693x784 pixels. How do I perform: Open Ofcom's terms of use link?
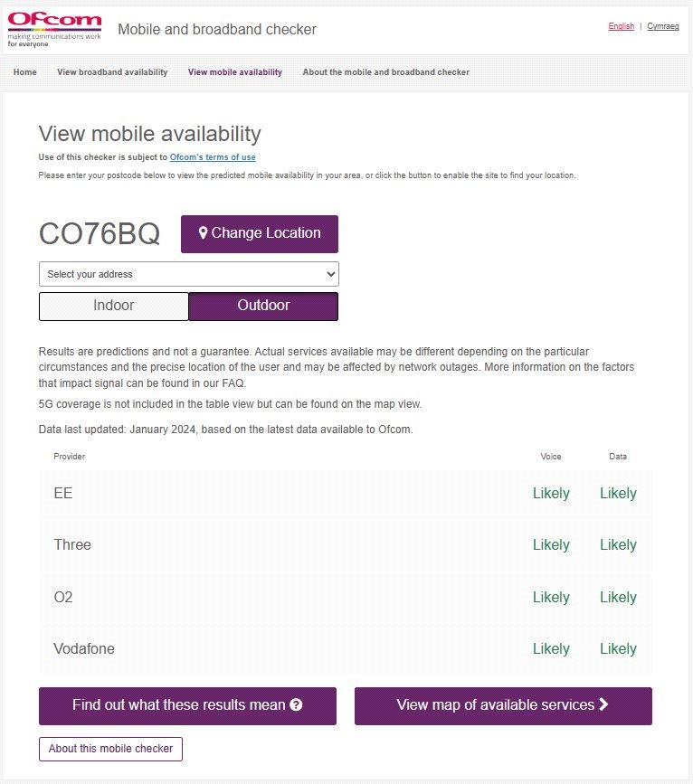(x=213, y=157)
